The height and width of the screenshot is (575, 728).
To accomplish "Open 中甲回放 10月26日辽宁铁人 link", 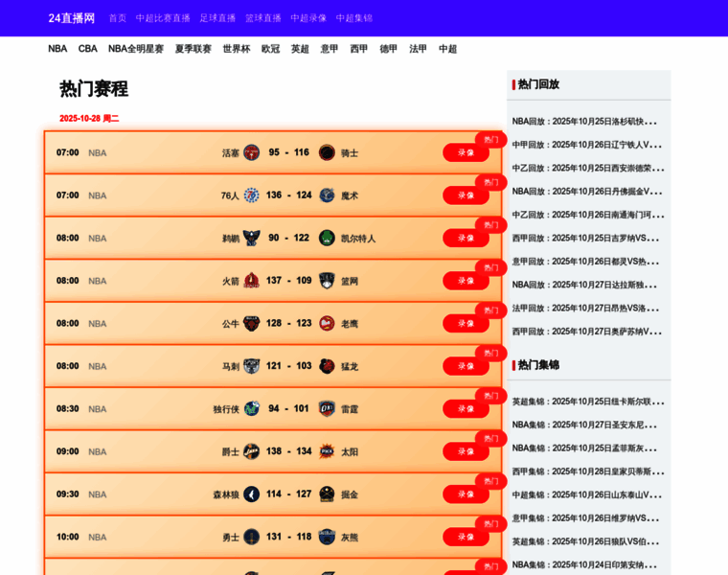I will click(x=587, y=145).
